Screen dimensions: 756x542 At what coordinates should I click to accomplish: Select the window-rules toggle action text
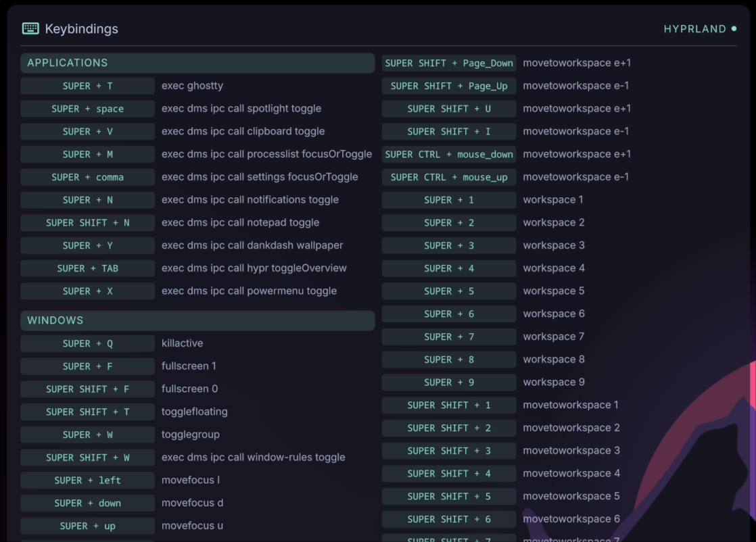(x=254, y=458)
